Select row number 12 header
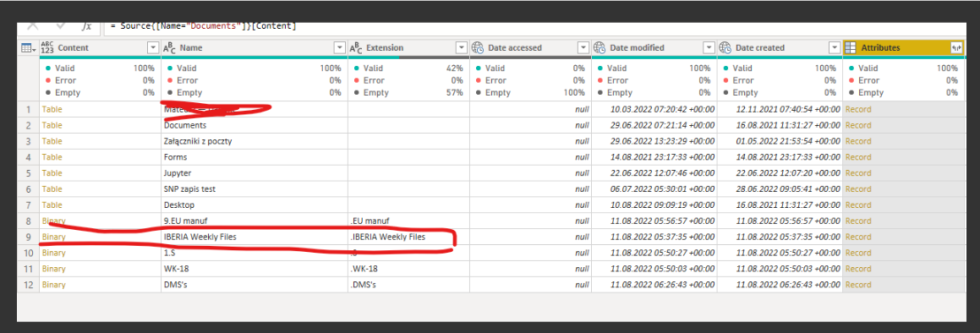 click(28, 285)
